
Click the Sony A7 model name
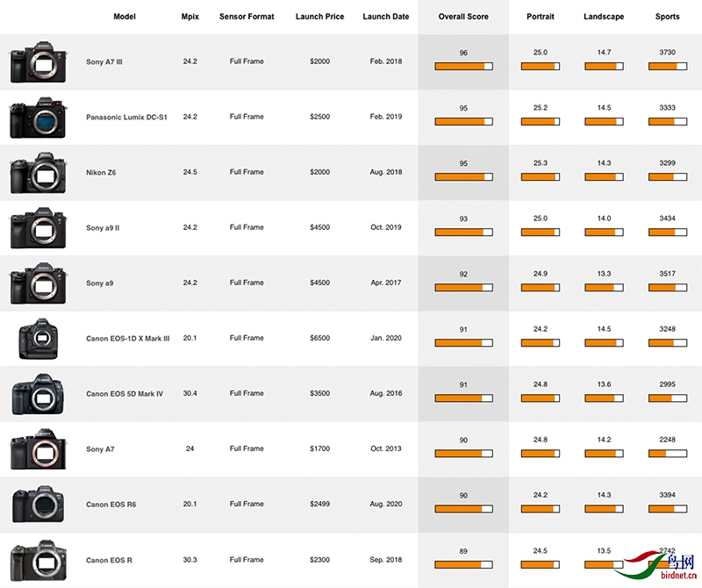100,449
